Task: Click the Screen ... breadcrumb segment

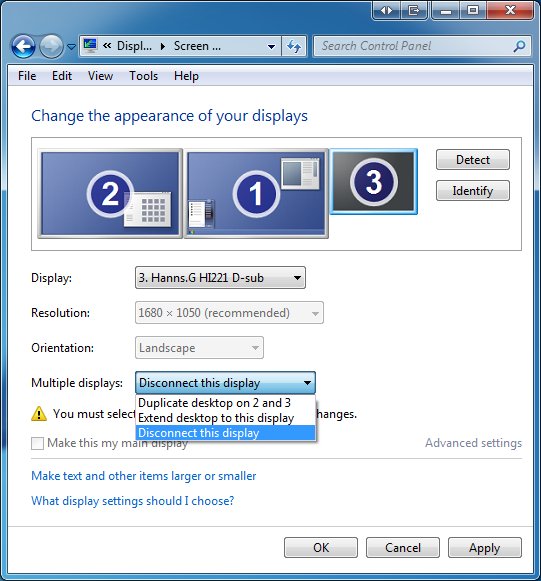Action: (x=197, y=46)
